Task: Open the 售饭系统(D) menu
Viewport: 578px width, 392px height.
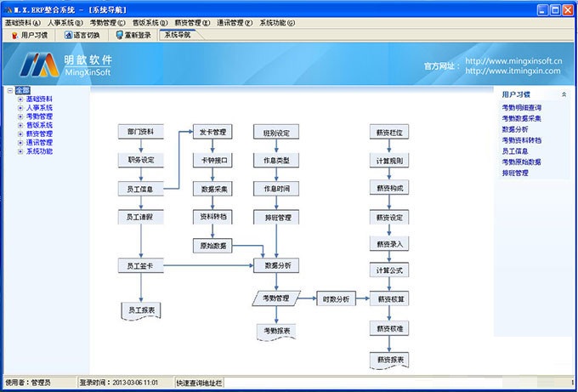Action: [150, 23]
